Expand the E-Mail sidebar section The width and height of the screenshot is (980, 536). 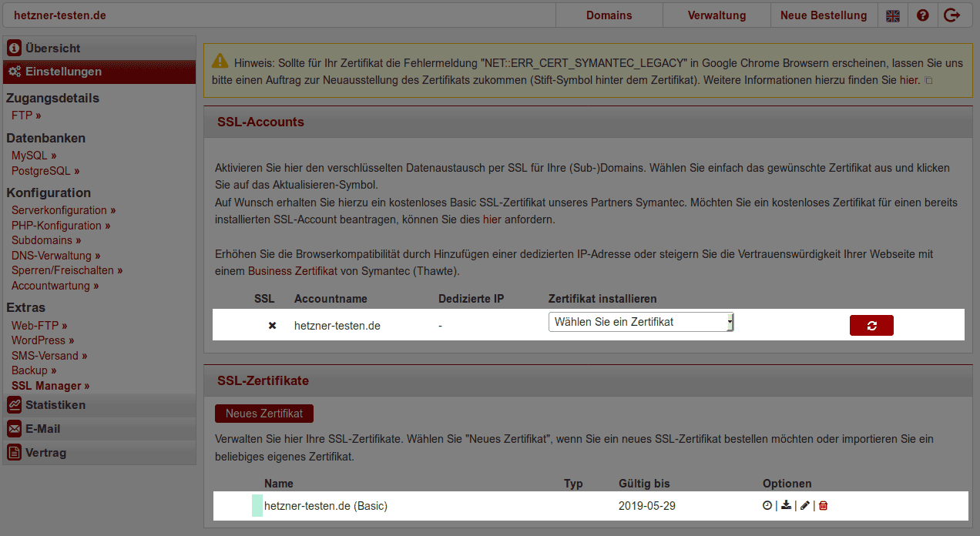pyautogui.click(x=99, y=429)
